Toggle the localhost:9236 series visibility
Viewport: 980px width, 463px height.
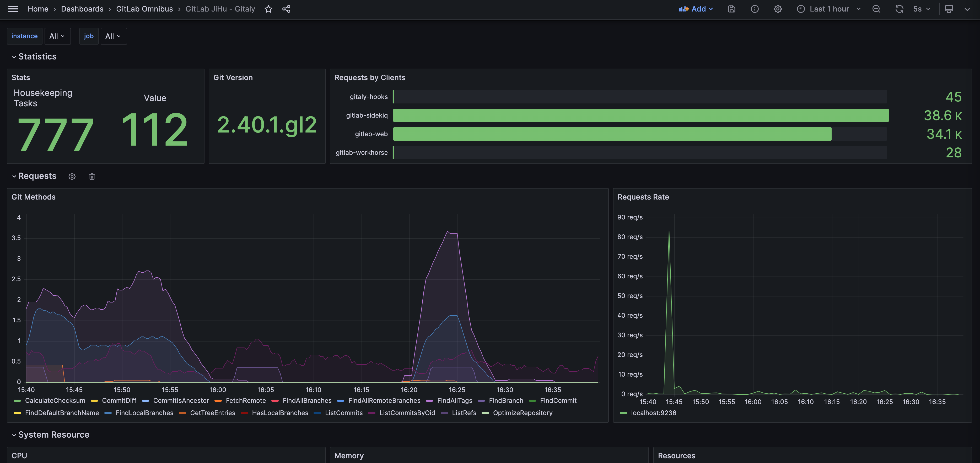click(653, 412)
